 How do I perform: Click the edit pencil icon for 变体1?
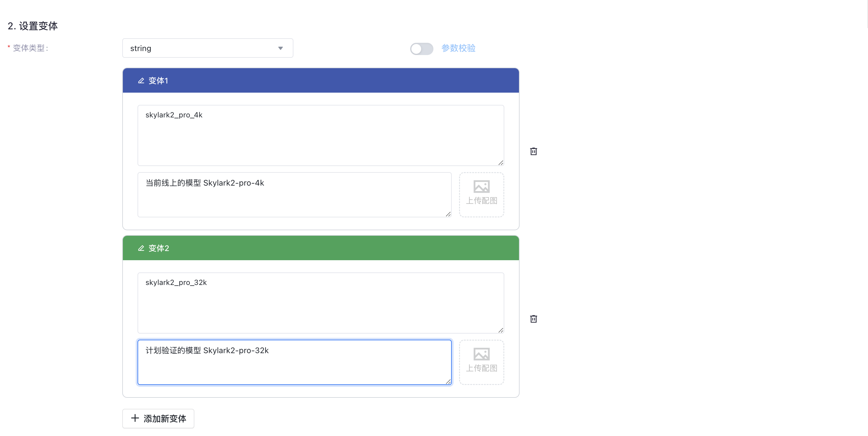pos(141,81)
